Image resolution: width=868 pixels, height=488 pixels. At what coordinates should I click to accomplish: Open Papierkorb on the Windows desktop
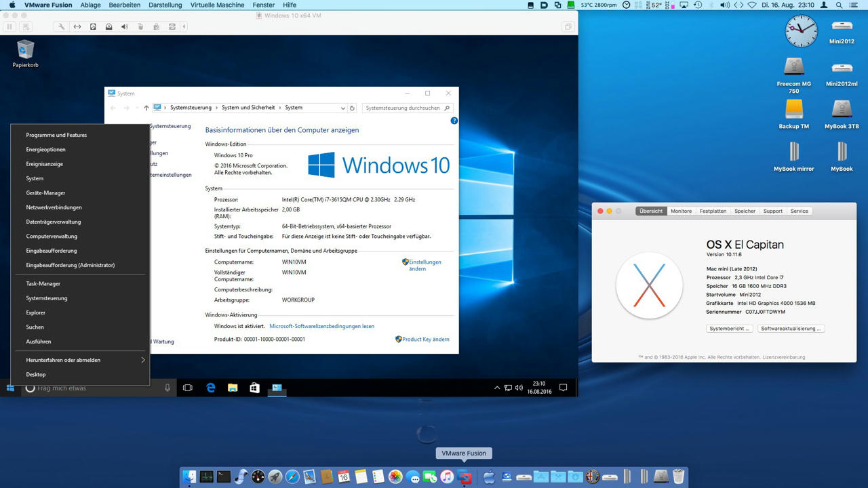click(x=25, y=54)
